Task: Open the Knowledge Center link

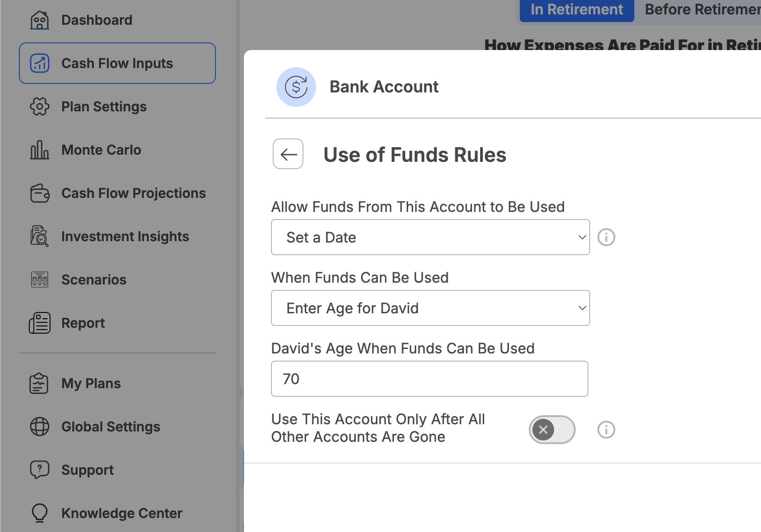Action: point(122,513)
